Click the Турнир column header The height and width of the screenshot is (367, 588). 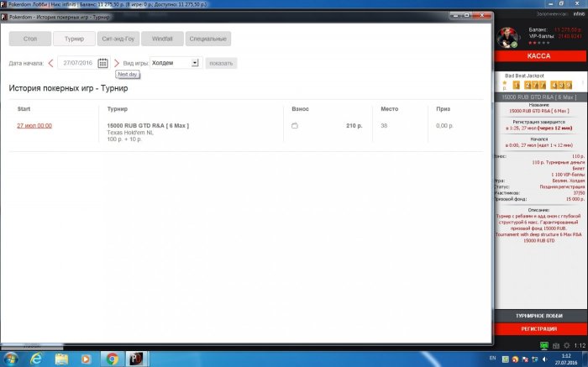[x=118, y=108]
